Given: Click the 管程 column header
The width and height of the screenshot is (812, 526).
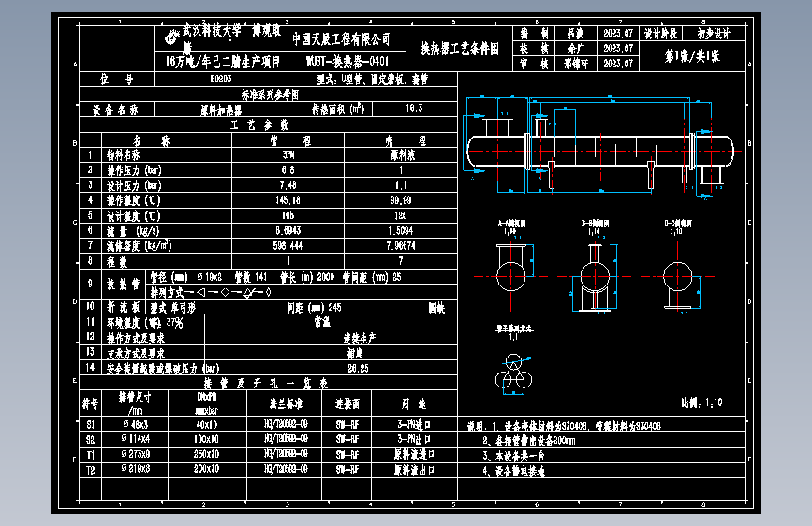Looking at the screenshot, I should point(289,140).
